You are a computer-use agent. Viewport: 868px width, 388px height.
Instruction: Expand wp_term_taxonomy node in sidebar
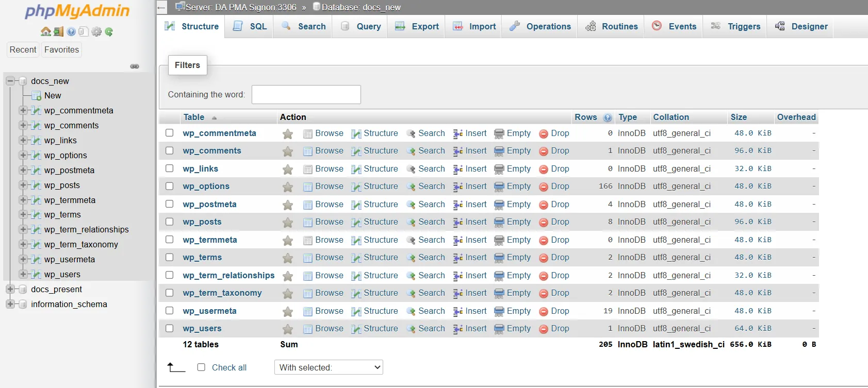coord(23,244)
